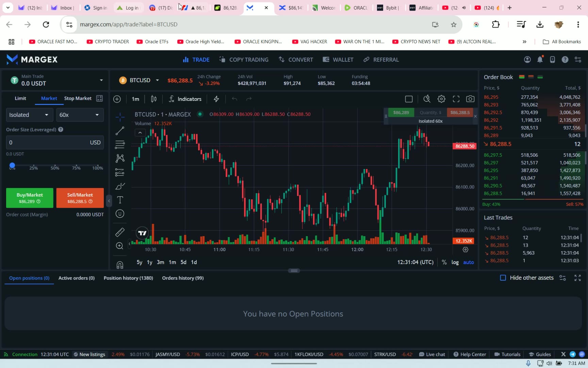Expand the Main Trade wallet dropdown
Screen dimensions: 588x368
point(101,80)
